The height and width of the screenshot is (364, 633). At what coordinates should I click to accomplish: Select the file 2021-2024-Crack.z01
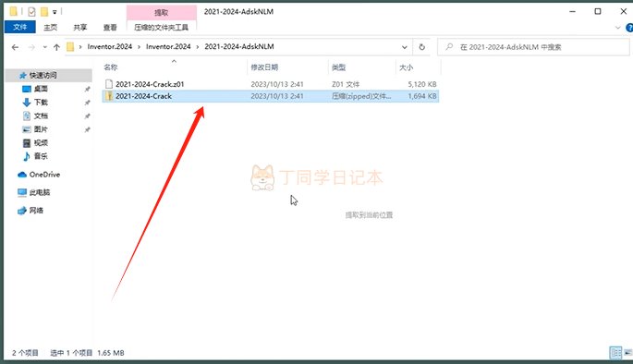pyautogui.click(x=150, y=84)
